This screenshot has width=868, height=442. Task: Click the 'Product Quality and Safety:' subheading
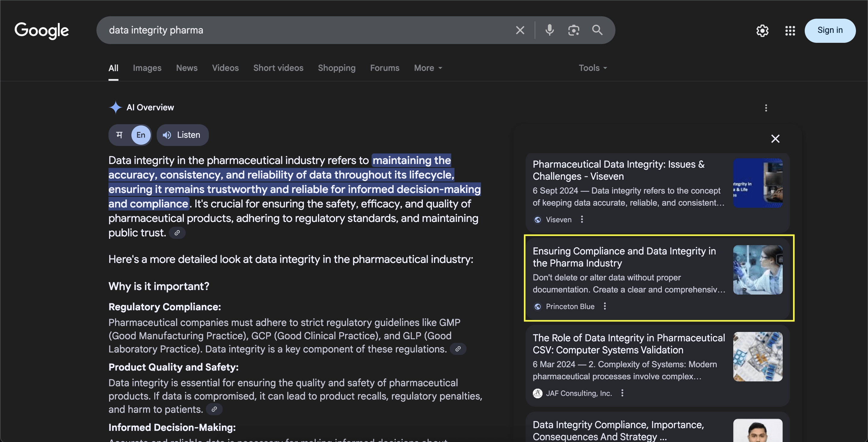point(173,367)
